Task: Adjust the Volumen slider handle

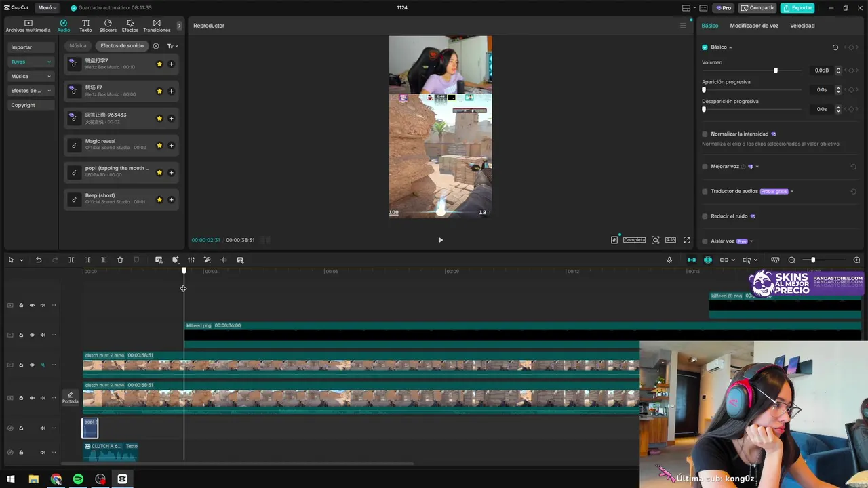Action: pyautogui.click(x=776, y=70)
